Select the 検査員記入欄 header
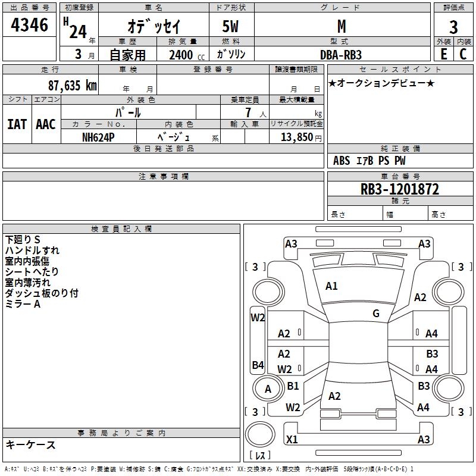 pos(121,229)
